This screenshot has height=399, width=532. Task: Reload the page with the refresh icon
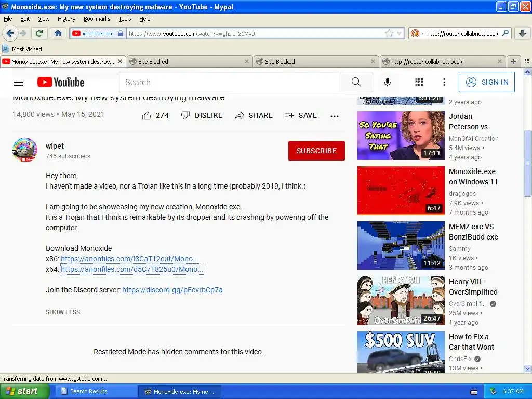click(x=39, y=33)
